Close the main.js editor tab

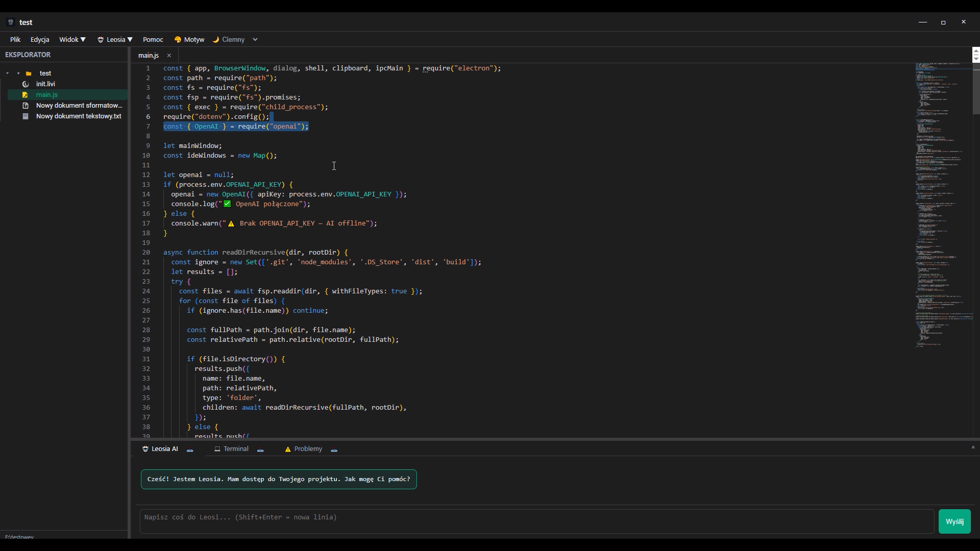click(168, 55)
